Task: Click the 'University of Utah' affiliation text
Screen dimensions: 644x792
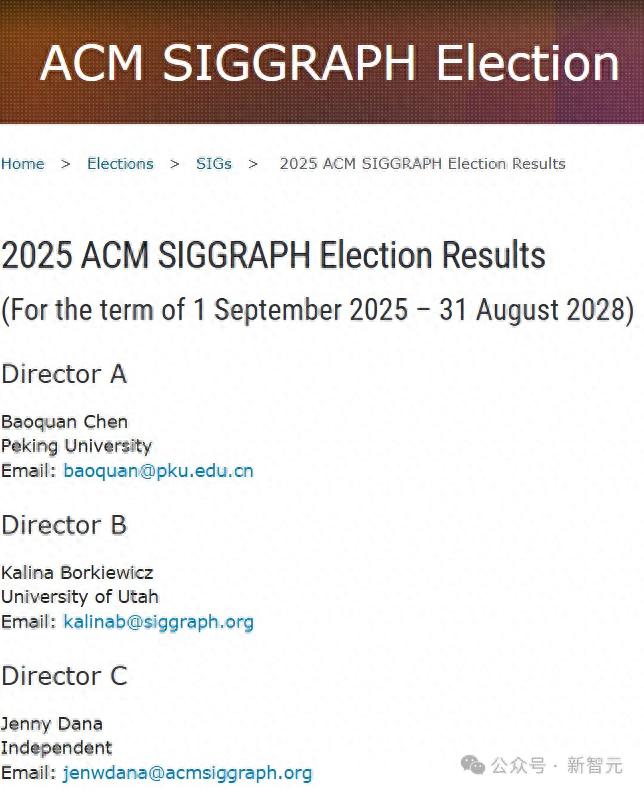Action: (x=79, y=597)
